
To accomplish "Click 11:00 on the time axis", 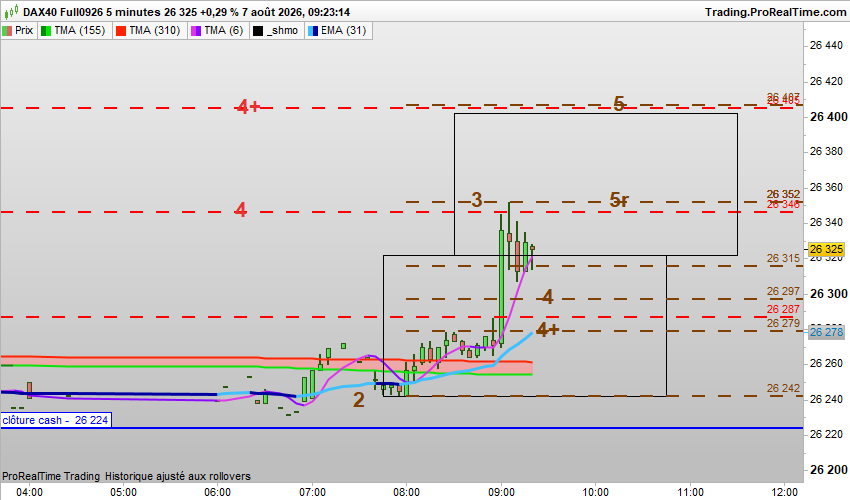I will 690,492.
